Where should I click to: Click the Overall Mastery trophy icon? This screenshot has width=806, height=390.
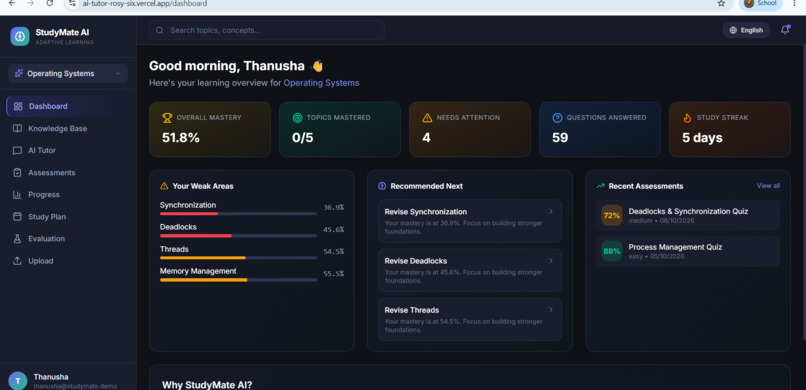(x=167, y=118)
